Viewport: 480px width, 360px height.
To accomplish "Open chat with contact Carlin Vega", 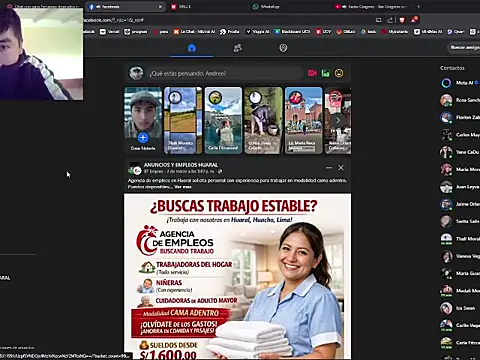I will pos(460,325).
